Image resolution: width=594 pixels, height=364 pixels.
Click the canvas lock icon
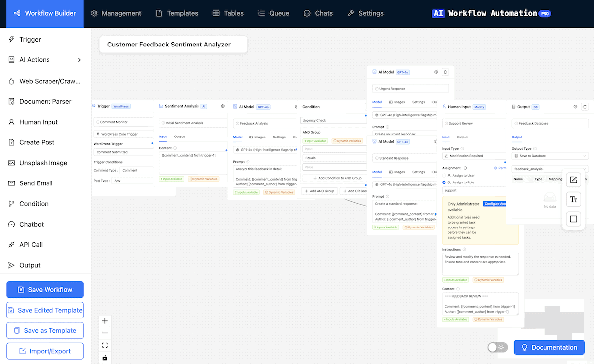click(x=105, y=358)
